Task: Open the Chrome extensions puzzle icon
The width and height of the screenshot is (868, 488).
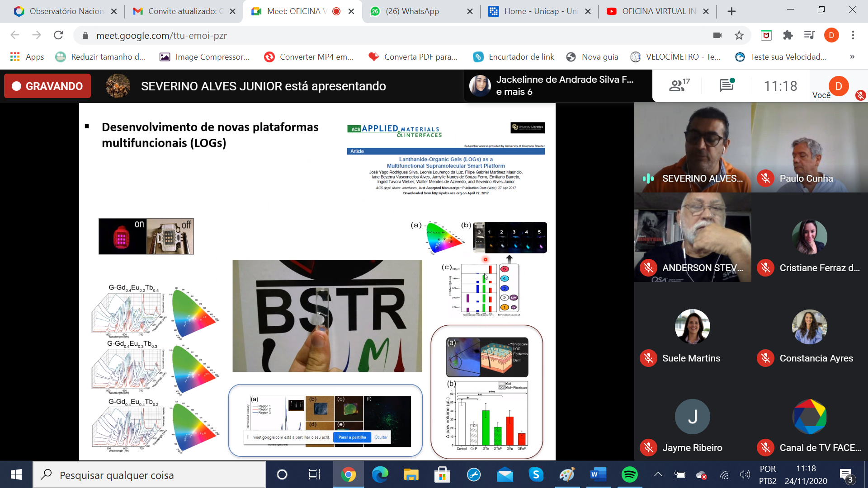Action: point(788,35)
